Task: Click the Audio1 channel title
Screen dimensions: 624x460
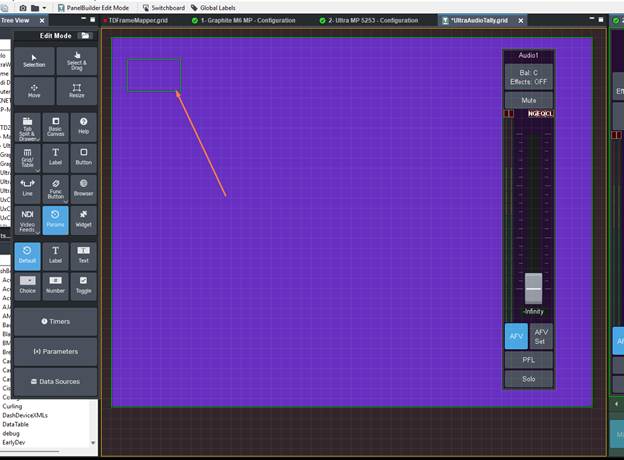Action: click(528, 55)
